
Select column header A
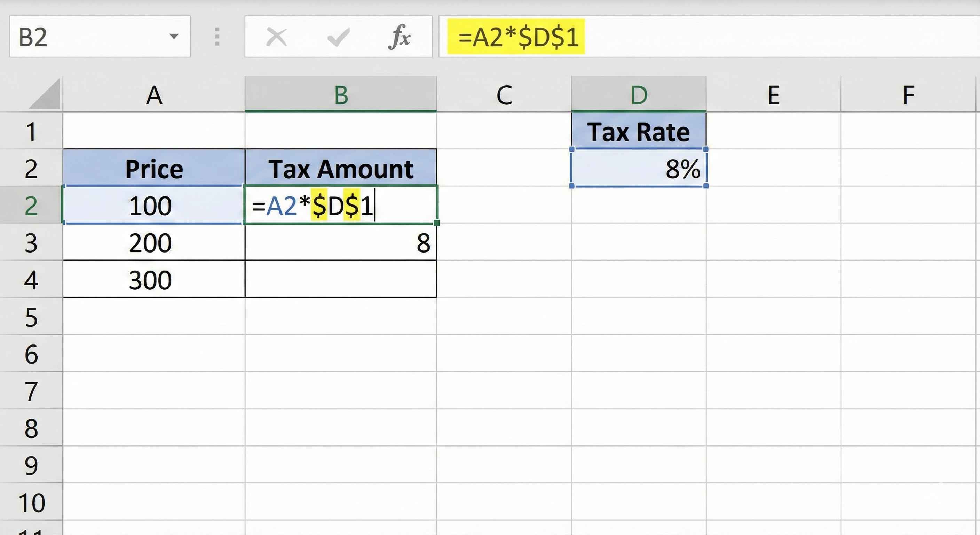click(x=154, y=95)
